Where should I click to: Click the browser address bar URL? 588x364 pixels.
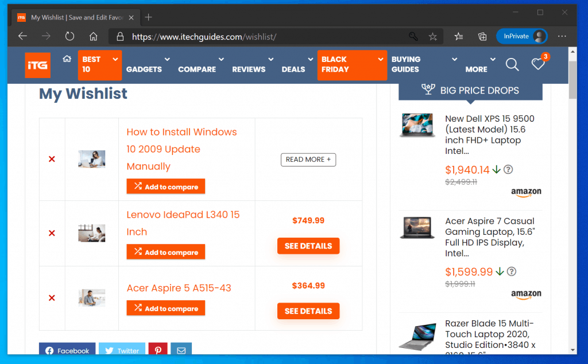204,37
